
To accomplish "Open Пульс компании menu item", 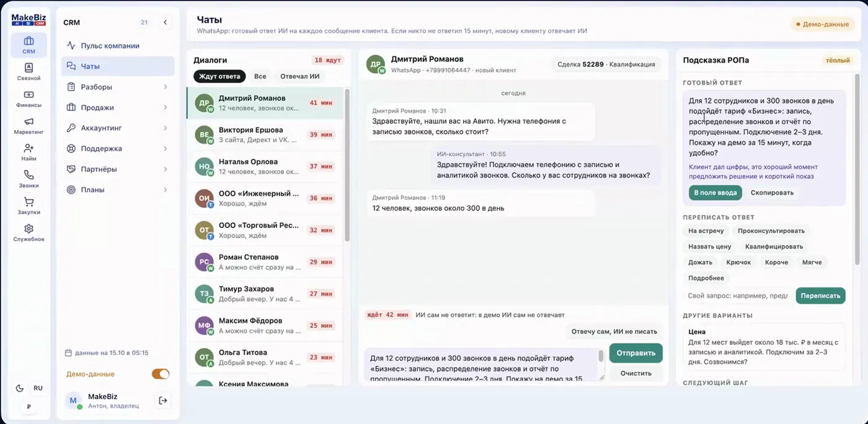I will [118, 46].
